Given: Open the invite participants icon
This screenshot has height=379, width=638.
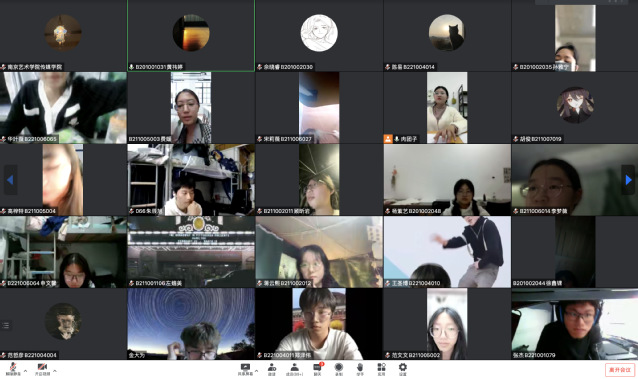Looking at the screenshot, I should coord(272,369).
